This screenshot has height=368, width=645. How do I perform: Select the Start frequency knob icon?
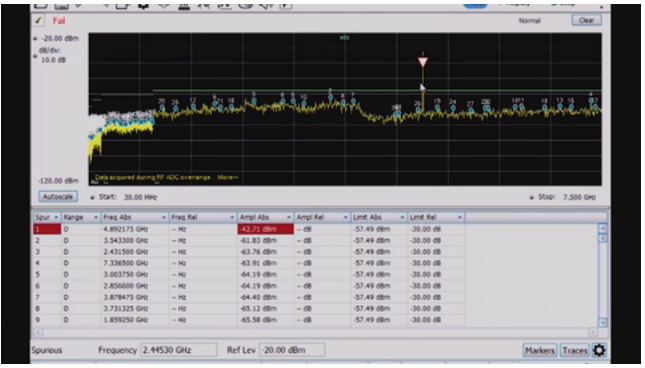93,197
